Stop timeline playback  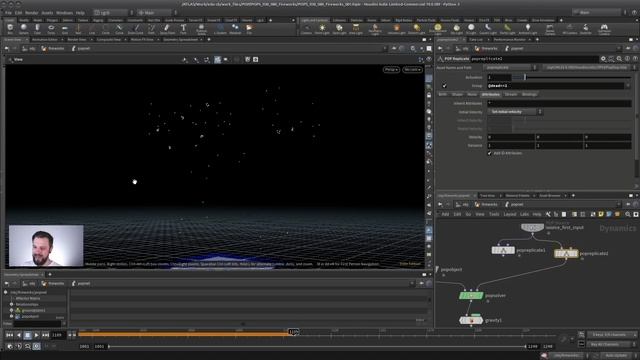27,335
